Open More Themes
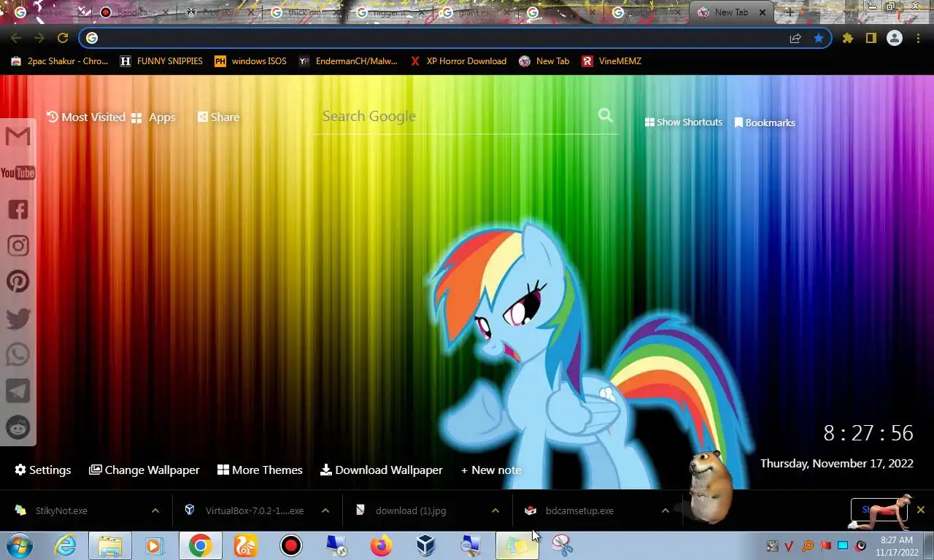934x560 pixels. coord(260,470)
